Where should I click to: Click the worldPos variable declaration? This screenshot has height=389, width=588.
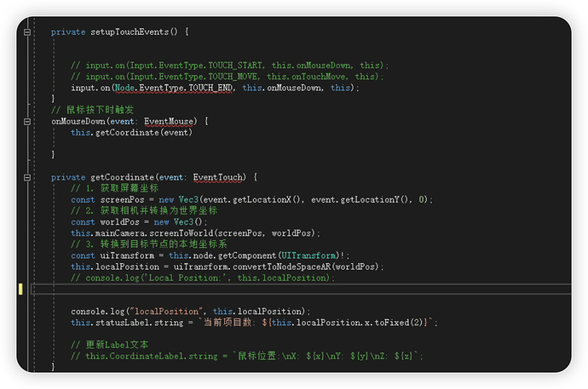click(119, 222)
